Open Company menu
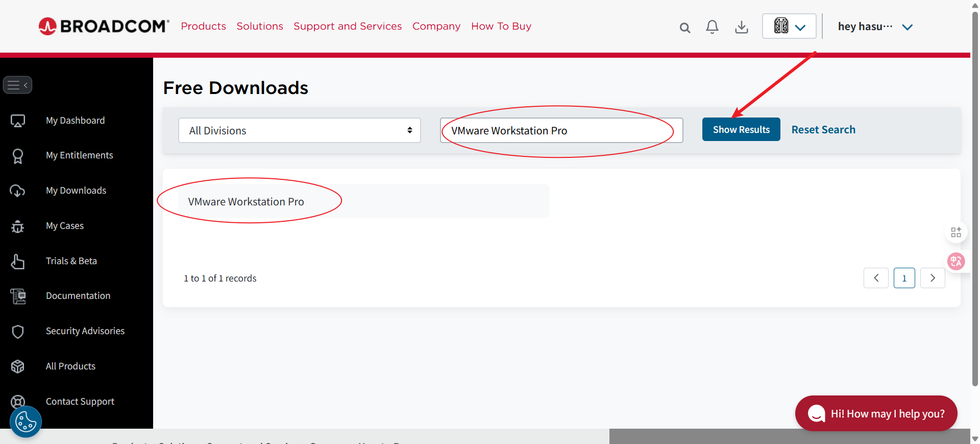This screenshot has height=444, width=980. pos(436,26)
